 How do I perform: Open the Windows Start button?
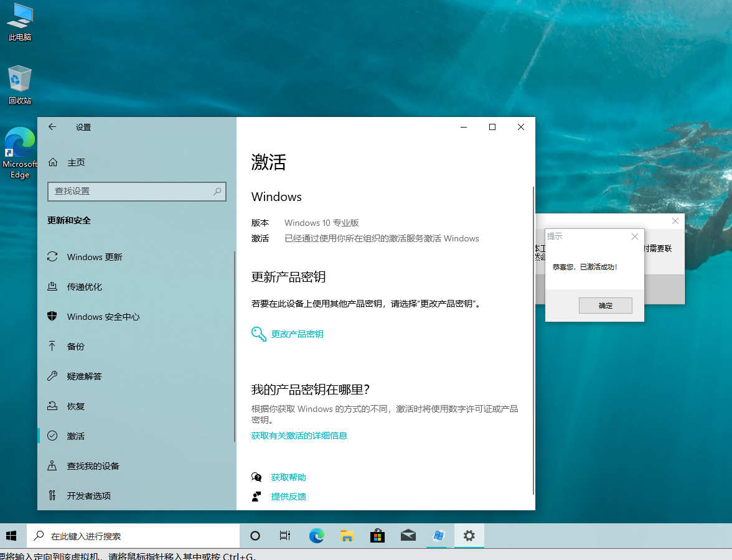[12, 536]
